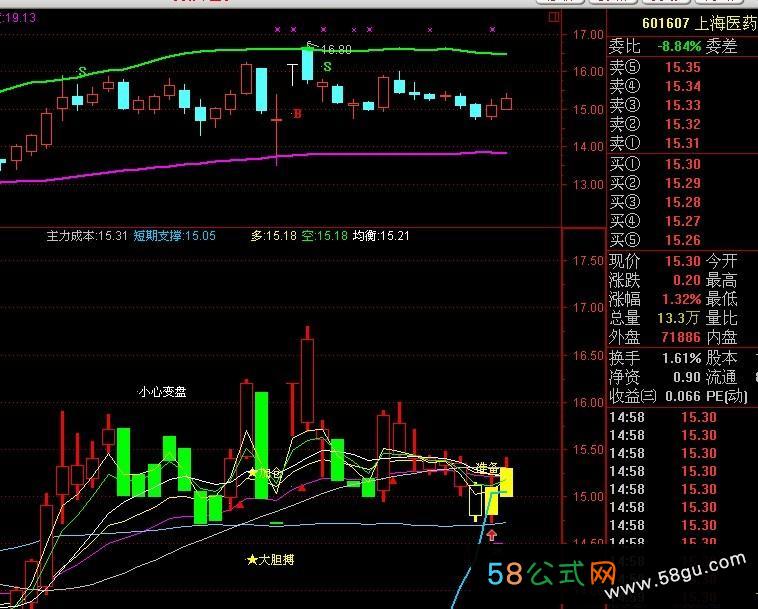
Task: Click the 准备 label near latest candle
Action: coord(487,467)
